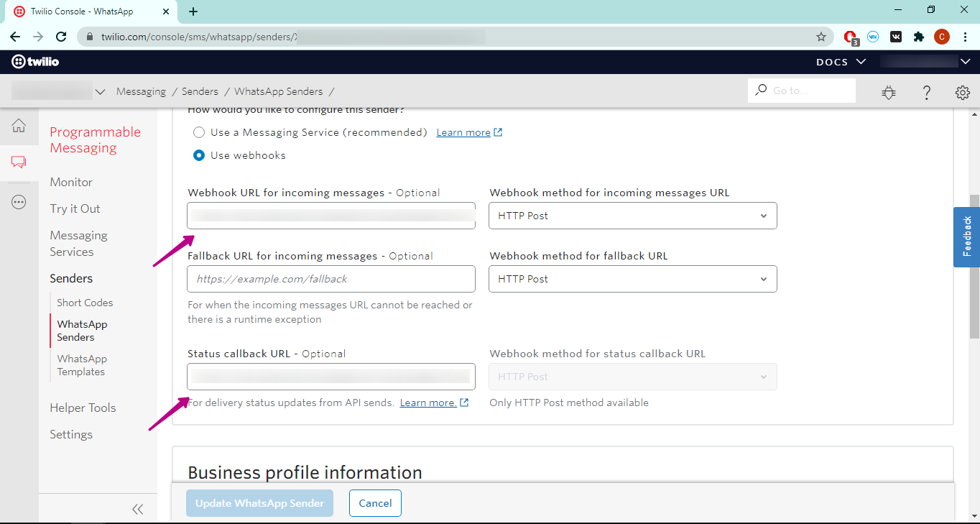
Task: Open WhatsApp Templates submenu item
Action: [x=82, y=365]
